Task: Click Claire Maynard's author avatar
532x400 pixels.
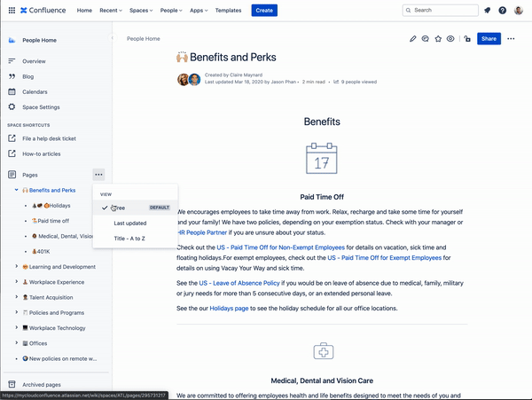Action: pyautogui.click(x=184, y=80)
